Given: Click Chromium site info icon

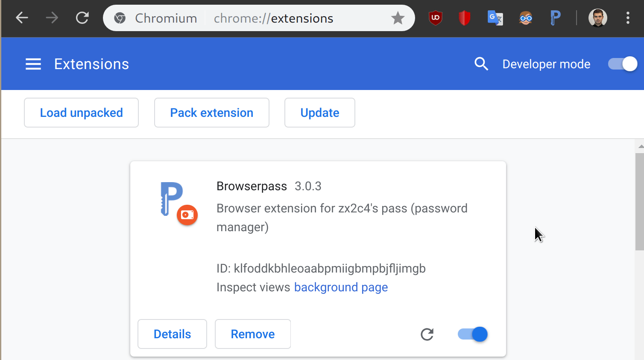Looking at the screenshot, I should [x=120, y=18].
